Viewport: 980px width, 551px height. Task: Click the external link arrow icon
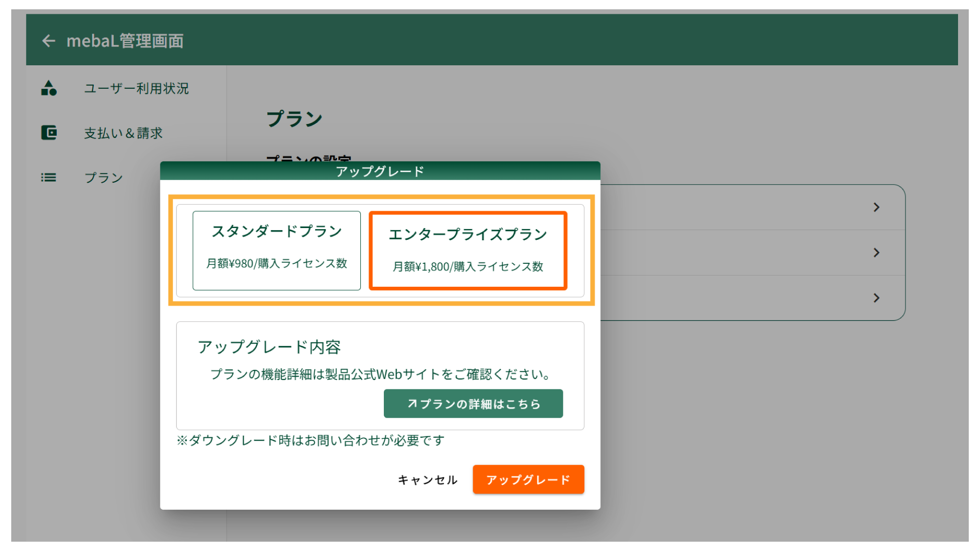pyautogui.click(x=412, y=404)
